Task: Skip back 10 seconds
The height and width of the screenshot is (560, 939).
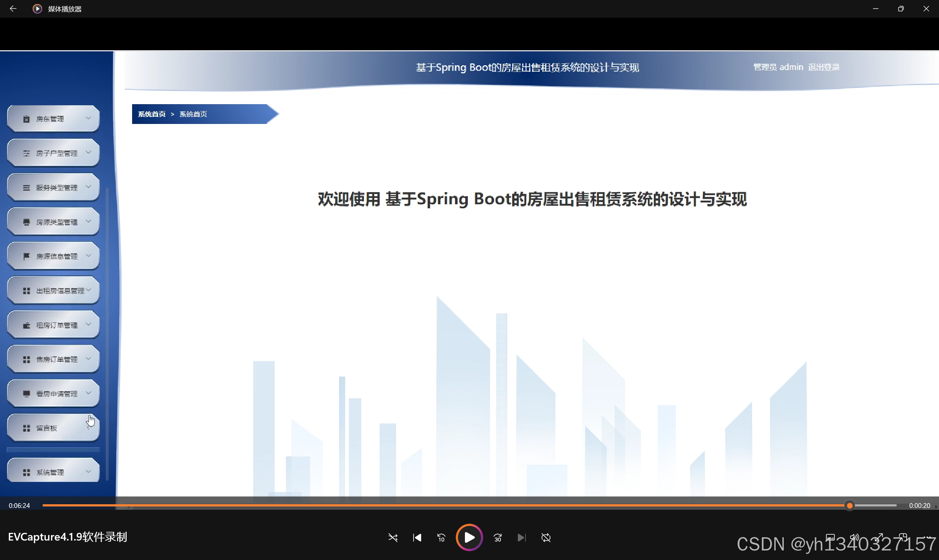Action: click(x=441, y=537)
